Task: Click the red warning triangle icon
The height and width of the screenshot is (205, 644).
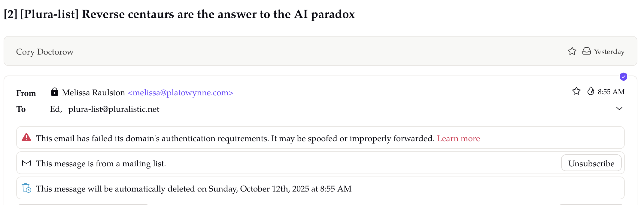Action: tap(26, 137)
